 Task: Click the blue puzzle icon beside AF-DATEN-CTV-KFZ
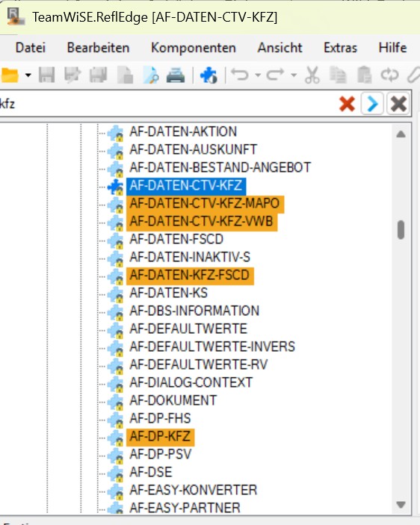tap(116, 187)
